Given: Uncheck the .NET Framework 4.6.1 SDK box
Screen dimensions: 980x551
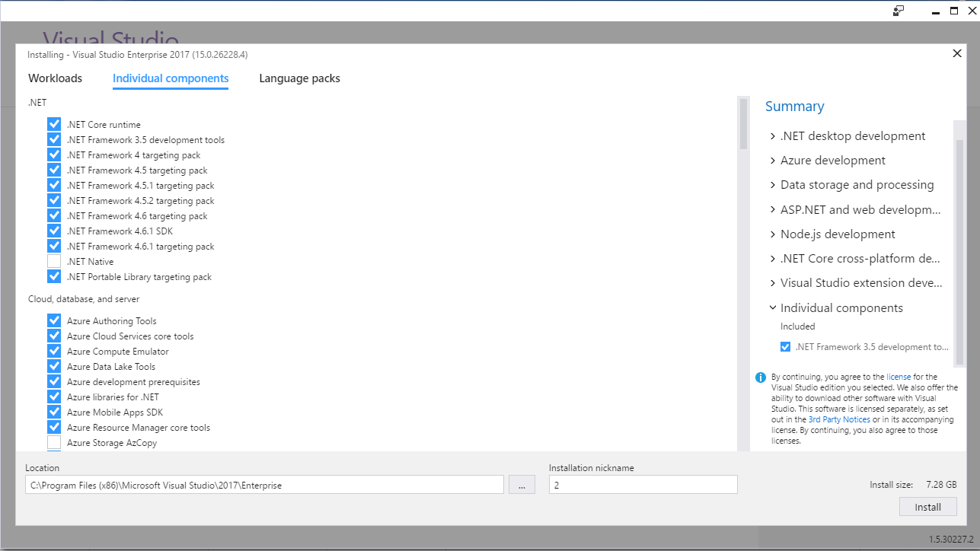Looking at the screenshot, I should point(54,231).
